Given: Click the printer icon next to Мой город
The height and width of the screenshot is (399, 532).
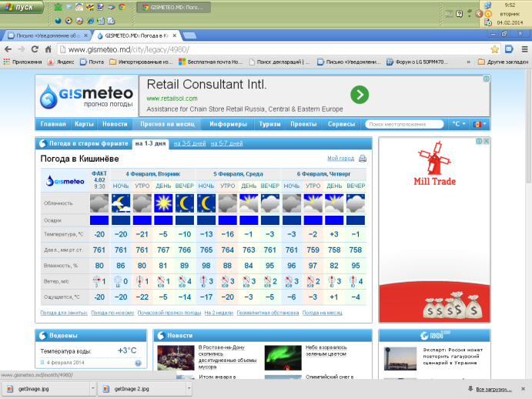Looking at the screenshot, I should click(363, 159).
